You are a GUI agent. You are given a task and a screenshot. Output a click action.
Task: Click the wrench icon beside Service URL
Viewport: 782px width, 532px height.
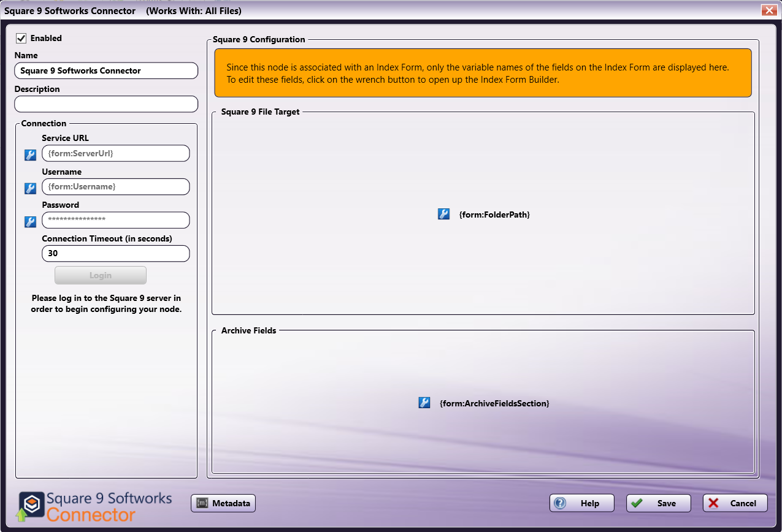(30, 155)
